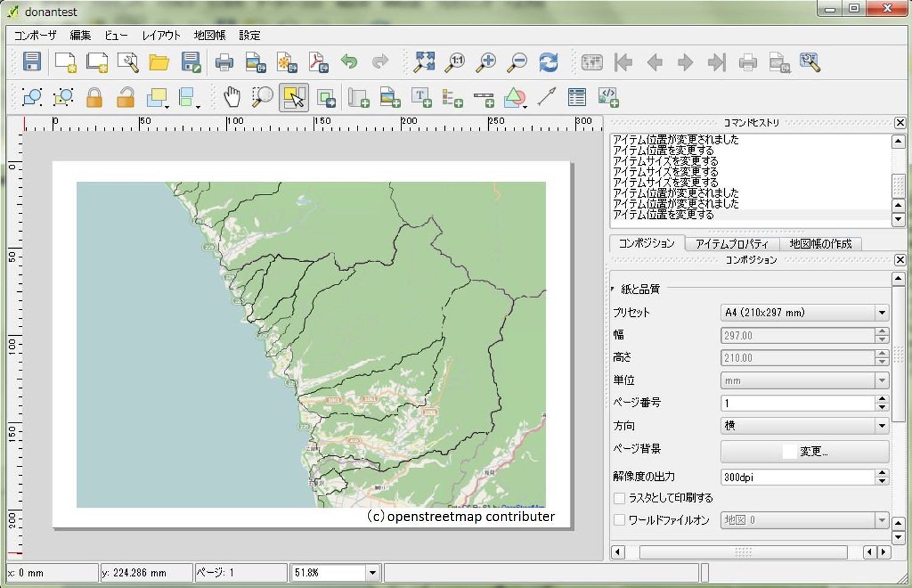Open the レイアウト menu
Screen dimensions: 912x588
point(161,35)
